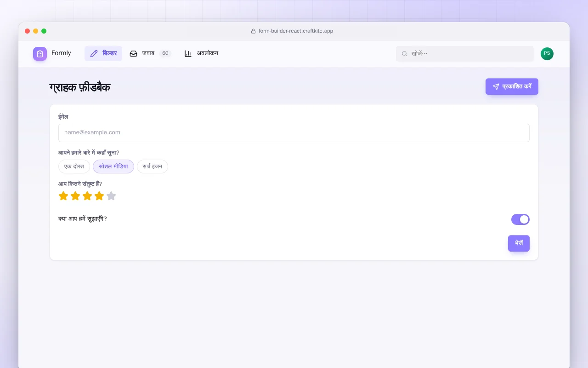
Task: Click the paper plane icon in publish button
Action: (x=496, y=86)
